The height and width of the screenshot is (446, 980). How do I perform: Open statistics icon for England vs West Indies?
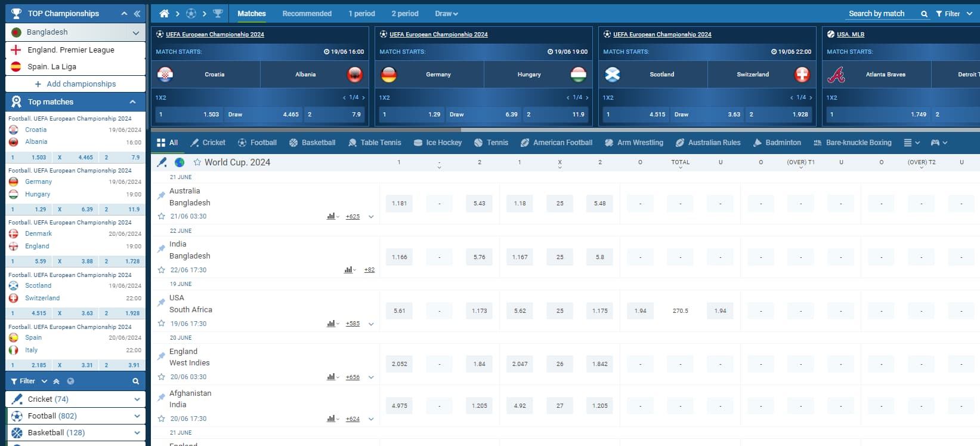333,377
